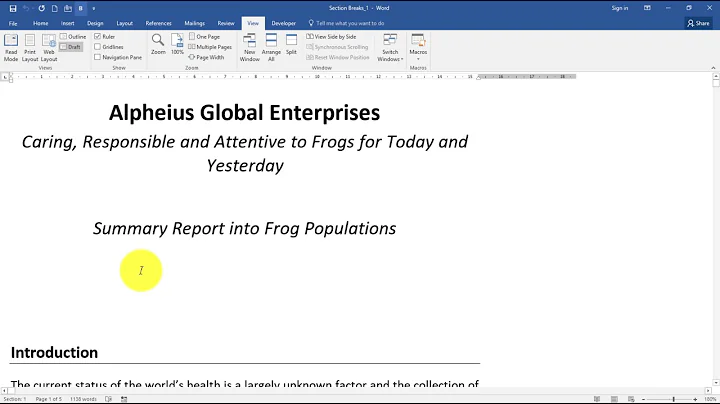This screenshot has height=404, width=720.
Task: Switch to the Home tab
Action: click(40, 23)
